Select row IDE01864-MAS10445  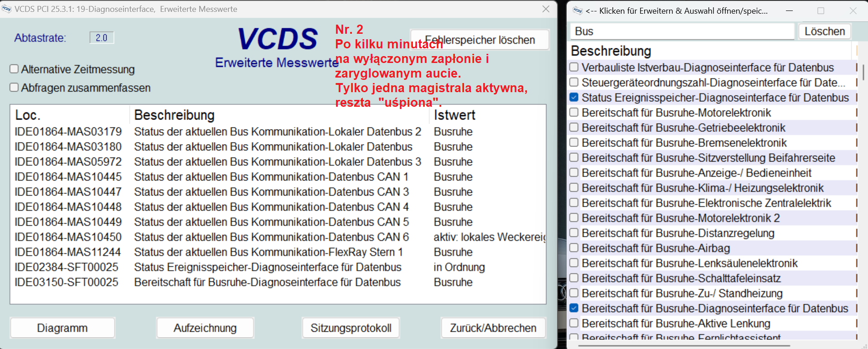point(278,177)
